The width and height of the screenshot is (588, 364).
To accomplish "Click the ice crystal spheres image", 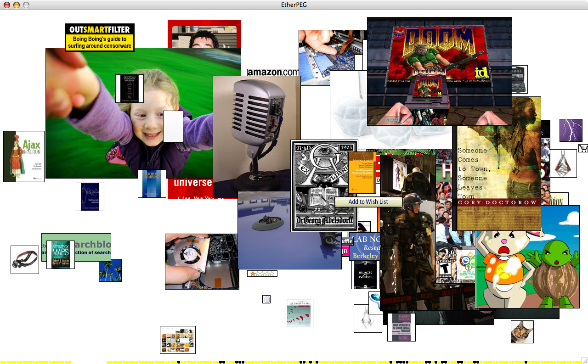I will [x=348, y=110].
